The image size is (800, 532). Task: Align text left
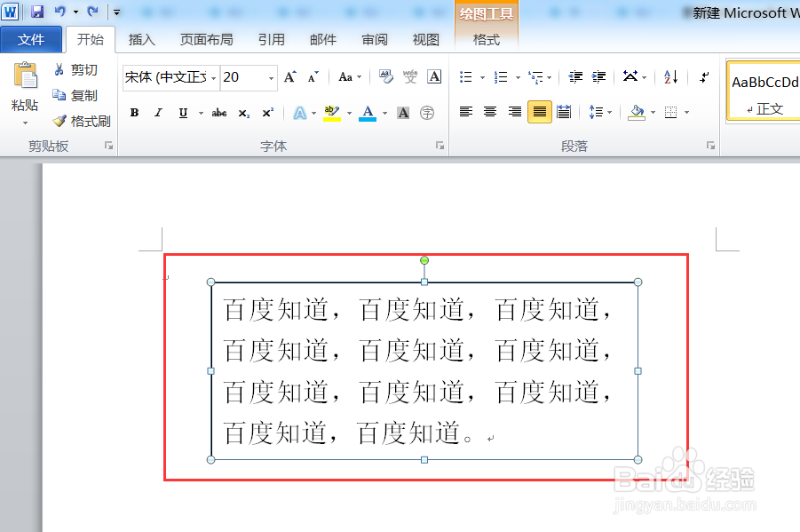coord(466,112)
